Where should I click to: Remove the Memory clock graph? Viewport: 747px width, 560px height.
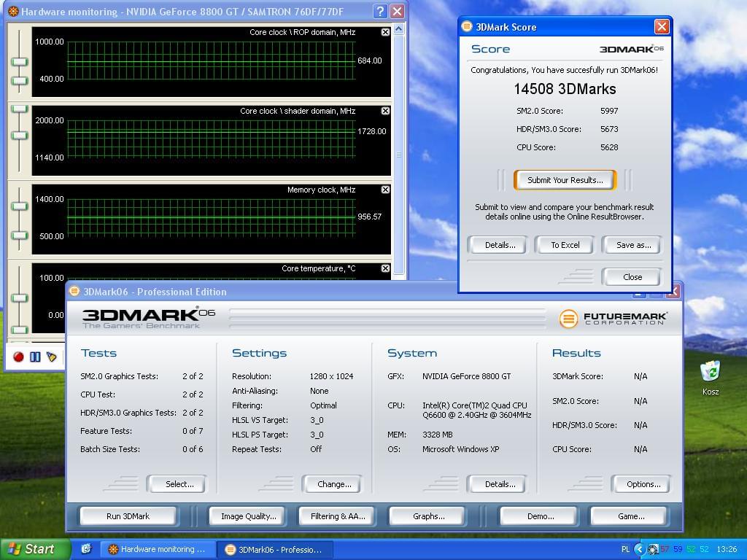[385, 190]
